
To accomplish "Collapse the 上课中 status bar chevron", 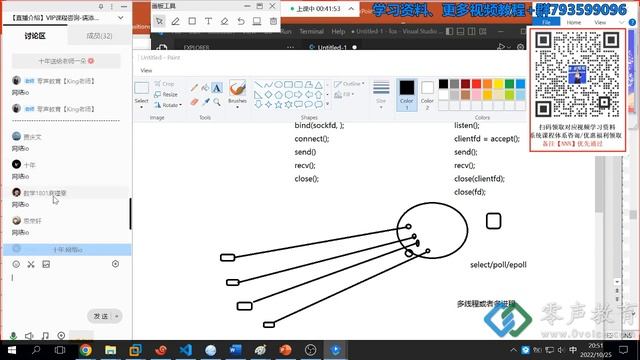I will [351, 8].
